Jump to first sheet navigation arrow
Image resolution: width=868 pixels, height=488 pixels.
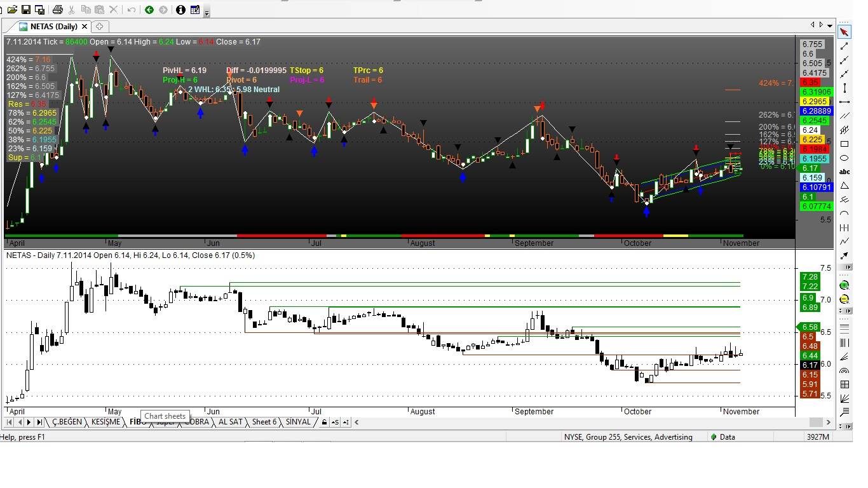[x=10, y=422]
